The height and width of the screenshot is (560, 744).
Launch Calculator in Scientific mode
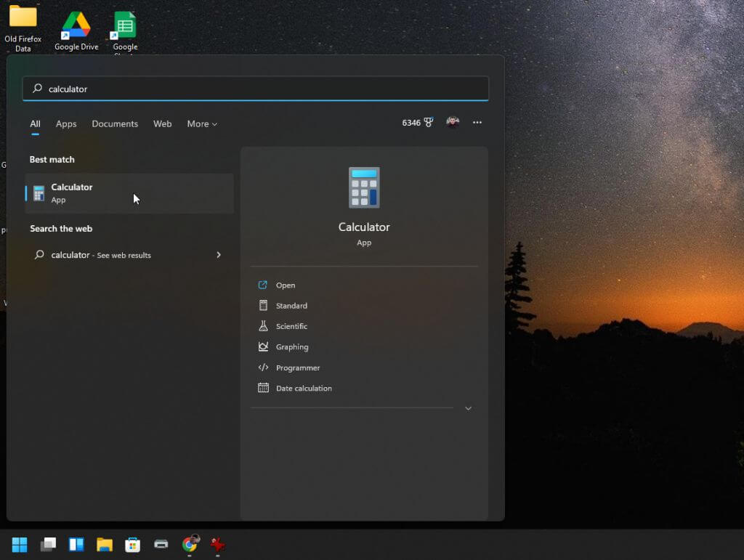pos(291,327)
